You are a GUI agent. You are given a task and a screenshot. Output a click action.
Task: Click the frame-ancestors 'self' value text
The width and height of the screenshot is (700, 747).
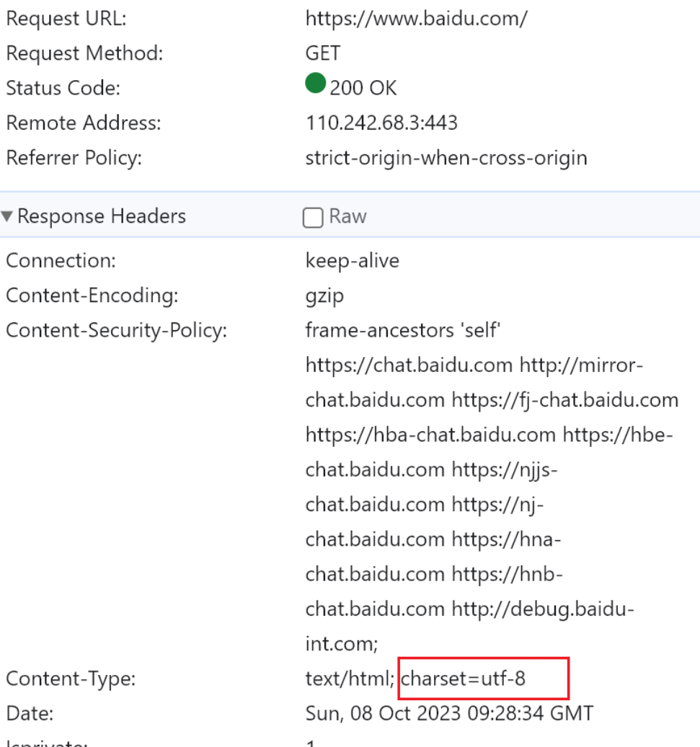point(403,331)
